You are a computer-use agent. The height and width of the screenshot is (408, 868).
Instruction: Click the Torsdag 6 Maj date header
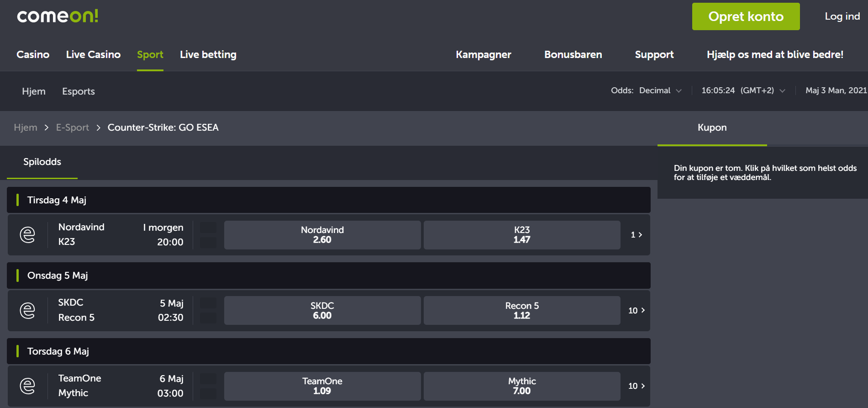click(329, 351)
